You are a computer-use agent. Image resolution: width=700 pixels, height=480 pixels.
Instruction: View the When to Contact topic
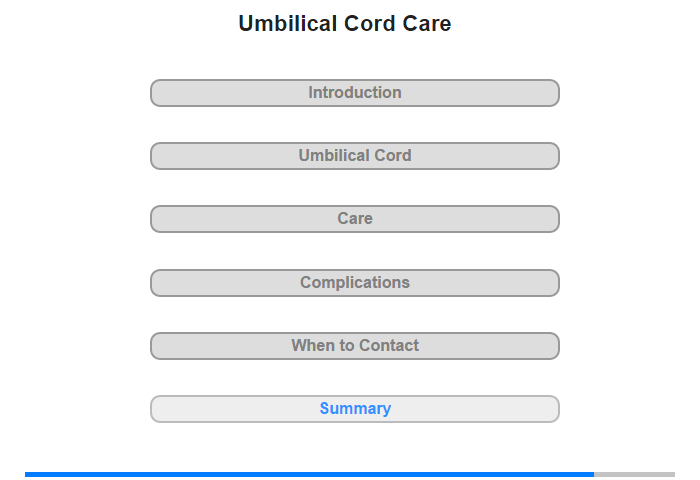[x=355, y=346]
